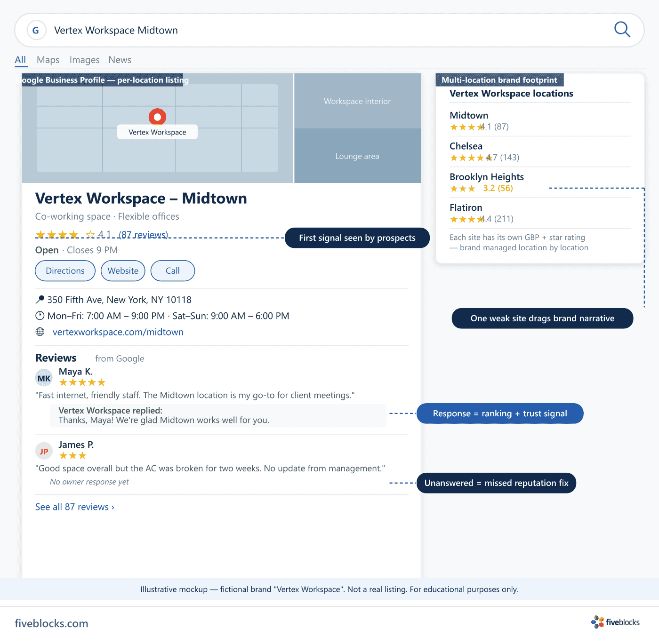
Task: Click the Vertex Workspace map label
Action: click(x=157, y=132)
